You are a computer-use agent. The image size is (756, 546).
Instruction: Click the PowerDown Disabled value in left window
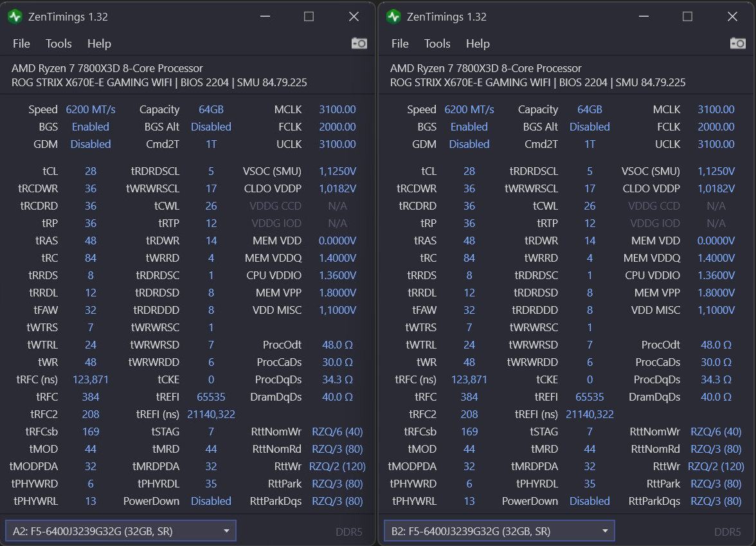pyautogui.click(x=211, y=501)
